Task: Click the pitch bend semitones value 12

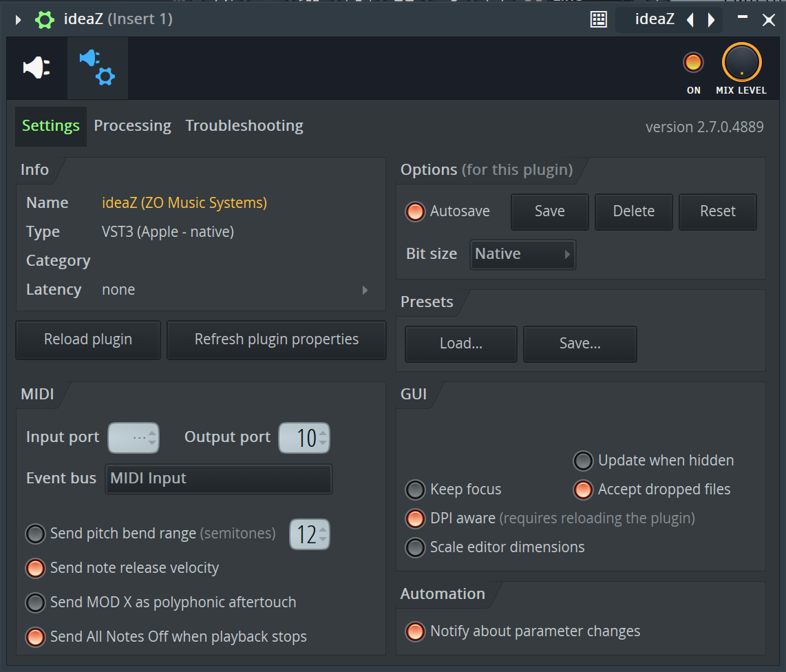Action: coord(310,534)
